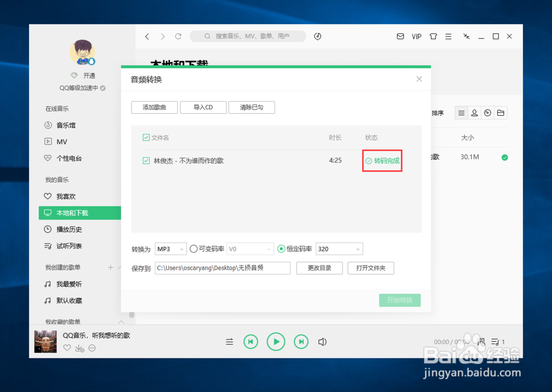This screenshot has height=392, width=552.
Task: Change the playback order mode icon
Action: click(230, 342)
